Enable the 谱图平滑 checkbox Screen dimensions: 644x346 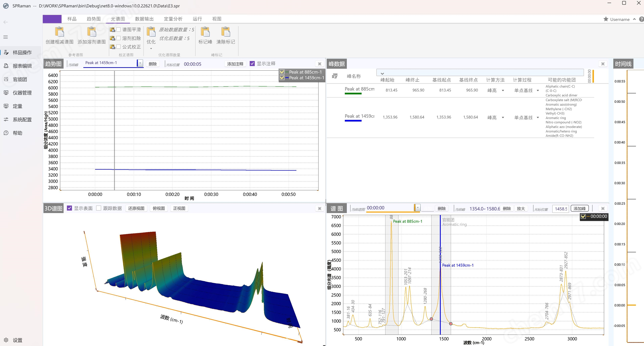(119, 30)
